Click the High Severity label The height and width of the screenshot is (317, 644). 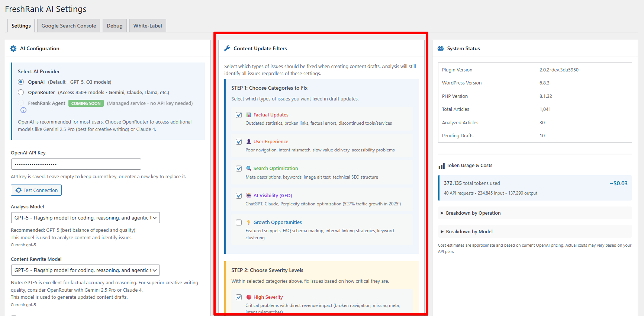(268, 297)
